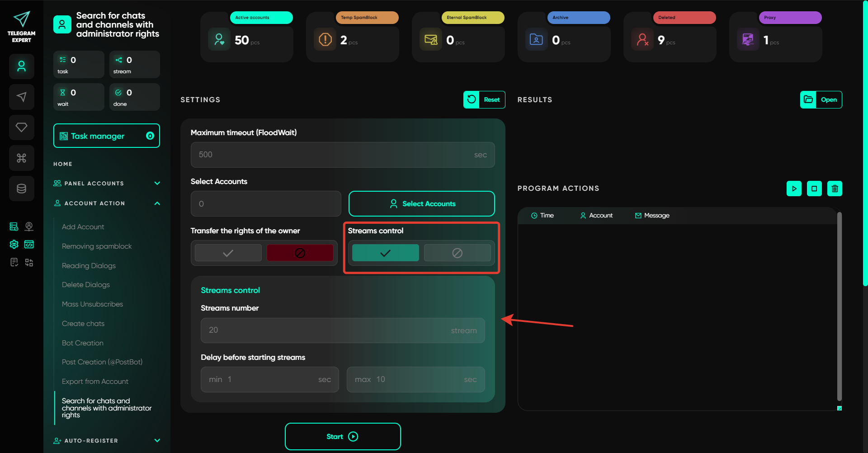
Task: Click the gear settings icon in sidebar
Action: tap(14, 244)
